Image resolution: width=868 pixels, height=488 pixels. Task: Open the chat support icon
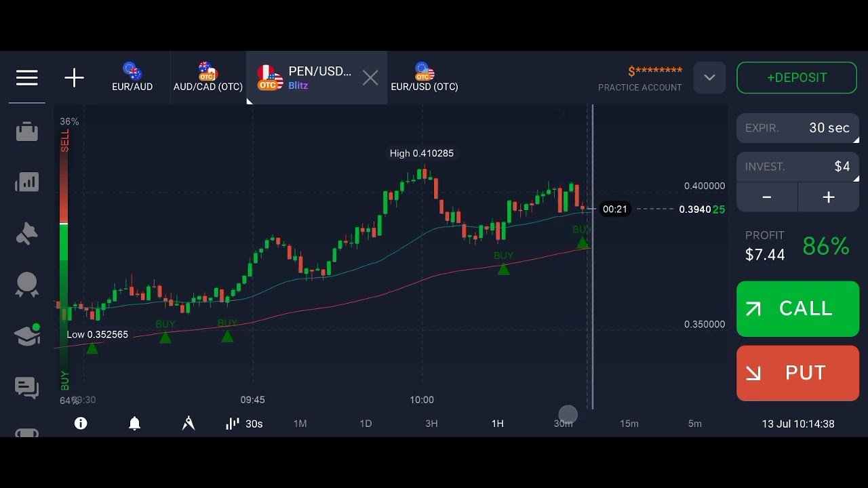[27, 388]
